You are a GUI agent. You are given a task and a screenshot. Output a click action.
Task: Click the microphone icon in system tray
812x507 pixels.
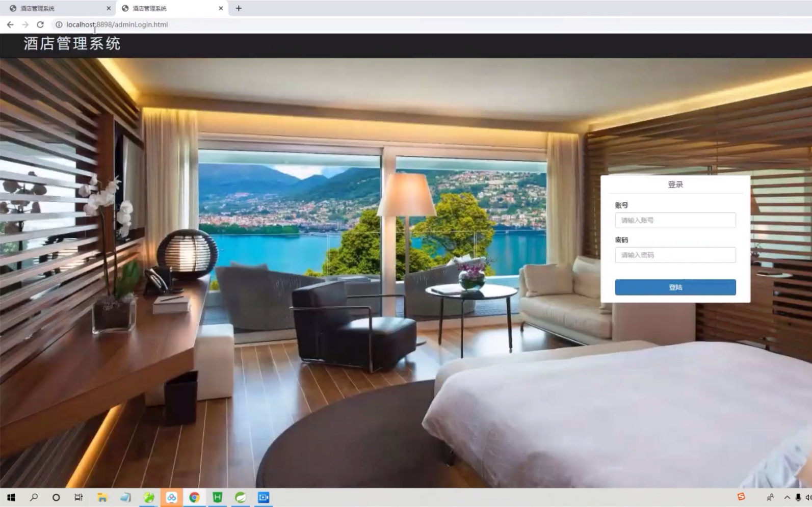pyautogui.click(x=798, y=497)
